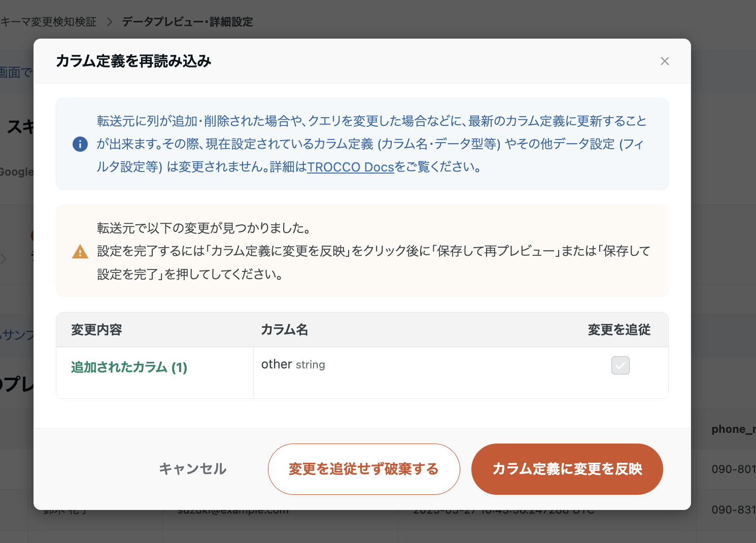Click the info icon in the blue notice
756x543 pixels.
80,144
